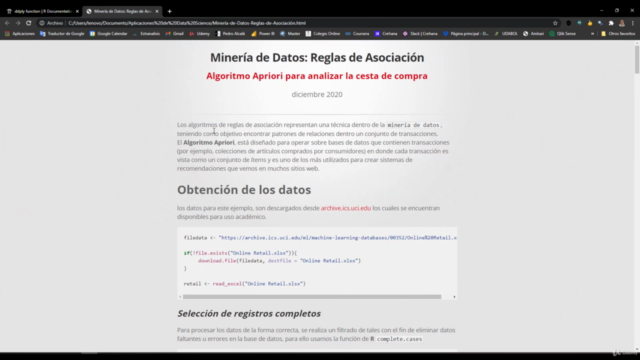The image size is (640, 360).
Task: Go forward to the next page
Action: click(18, 23)
